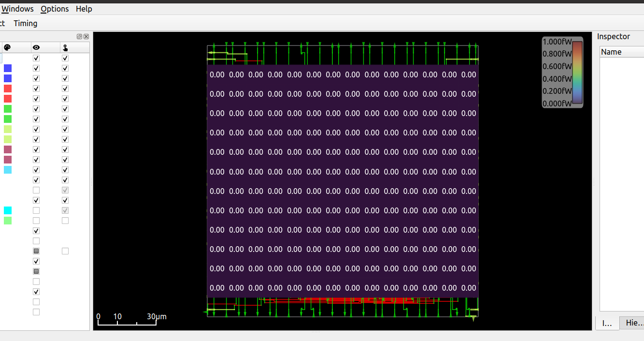
Task: Disable selectability checkbox of the top red layer
Action: click(65, 89)
